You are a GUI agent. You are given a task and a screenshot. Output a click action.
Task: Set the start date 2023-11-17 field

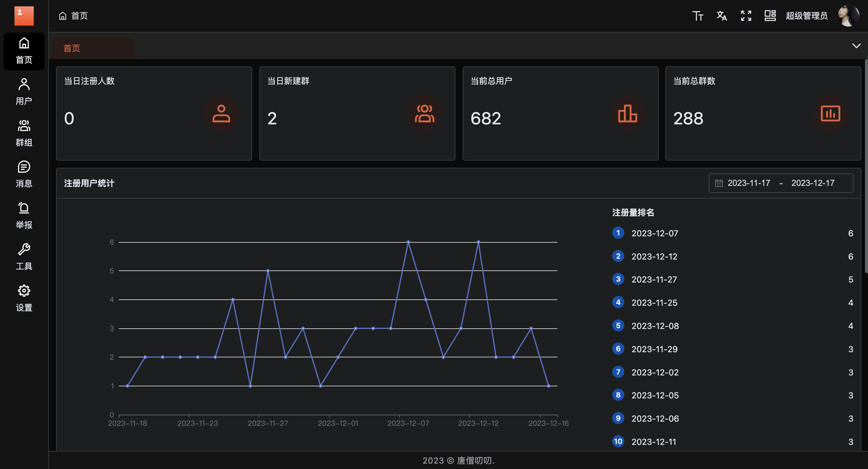[749, 183]
